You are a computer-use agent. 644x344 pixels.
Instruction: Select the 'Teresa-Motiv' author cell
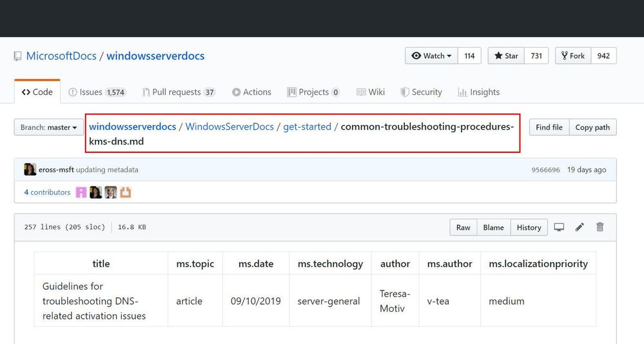coord(395,300)
